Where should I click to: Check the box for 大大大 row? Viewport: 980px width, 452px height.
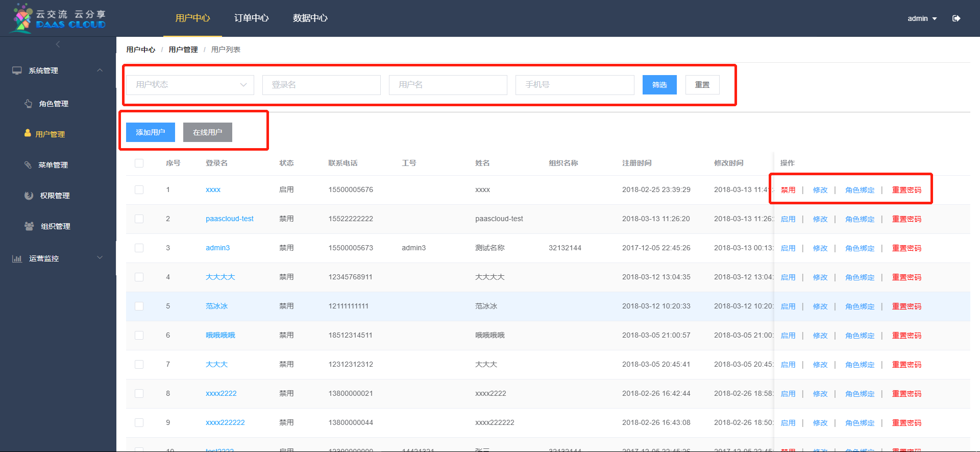click(139, 364)
